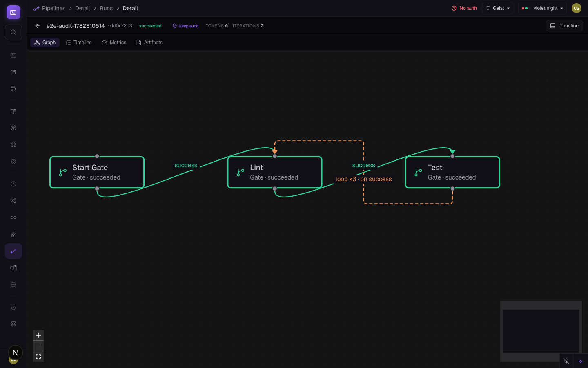Open the clock history icon in the sidebar

pyautogui.click(x=13, y=184)
